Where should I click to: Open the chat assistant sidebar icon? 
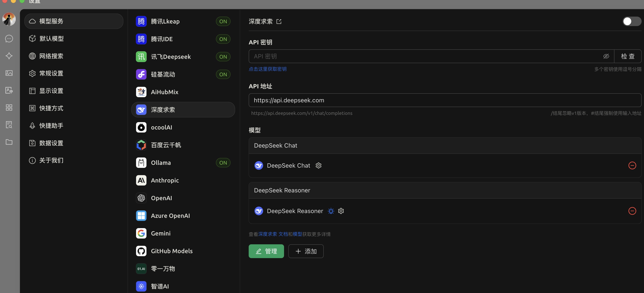[x=9, y=39]
